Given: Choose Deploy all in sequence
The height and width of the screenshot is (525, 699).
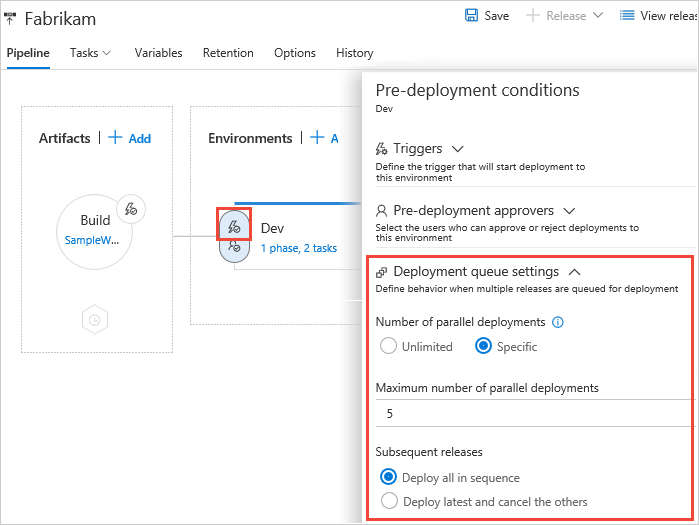Looking at the screenshot, I should tap(389, 478).
